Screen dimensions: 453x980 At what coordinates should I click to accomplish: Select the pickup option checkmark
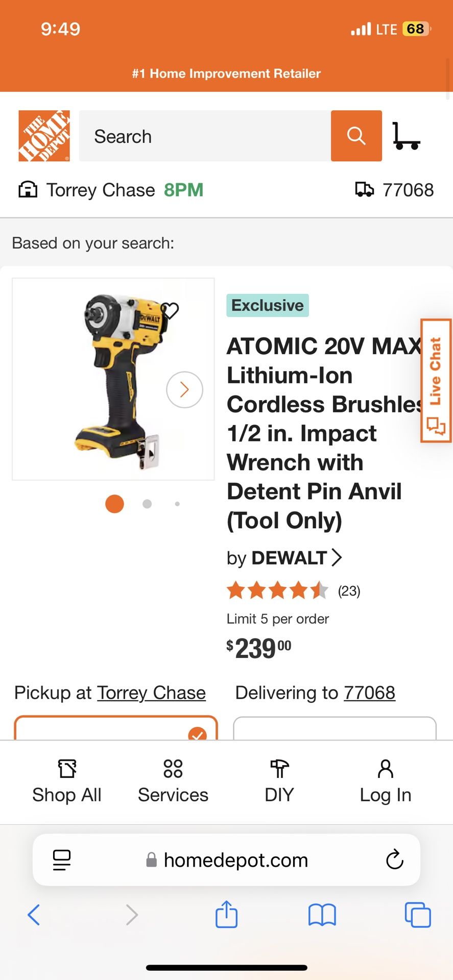[x=197, y=734]
